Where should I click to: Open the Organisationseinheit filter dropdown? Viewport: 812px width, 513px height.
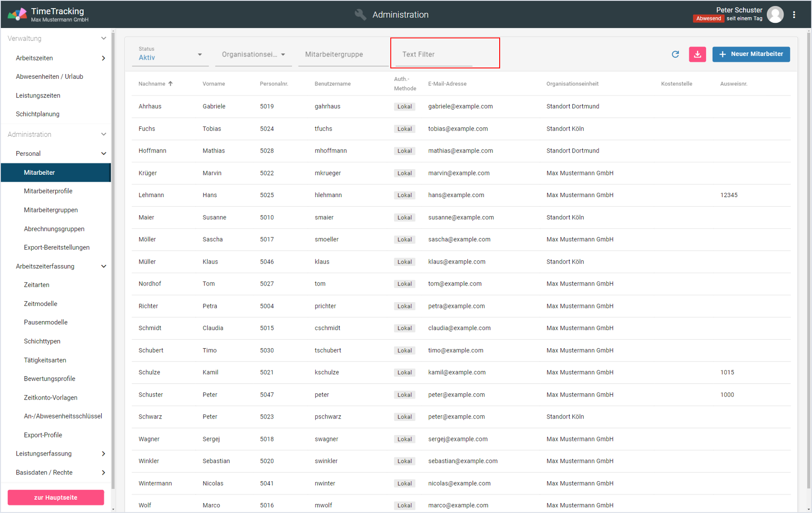(x=253, y=55)
